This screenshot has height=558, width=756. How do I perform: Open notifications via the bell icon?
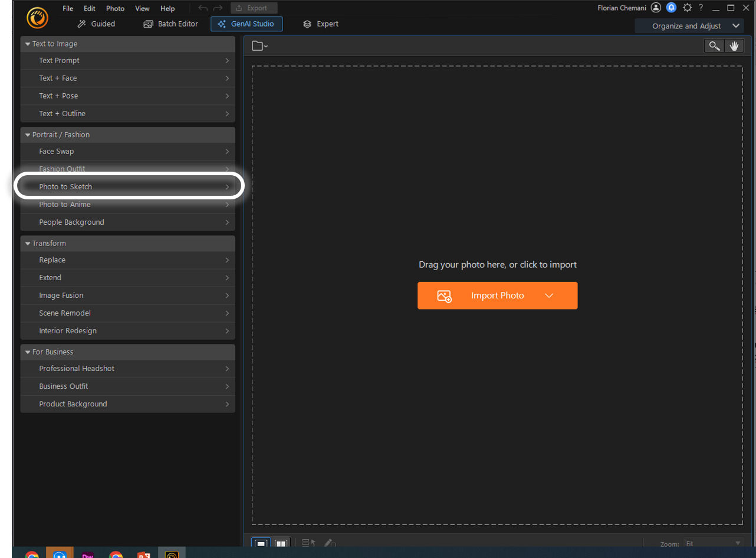pyautogui.click(x=672, y=8)
